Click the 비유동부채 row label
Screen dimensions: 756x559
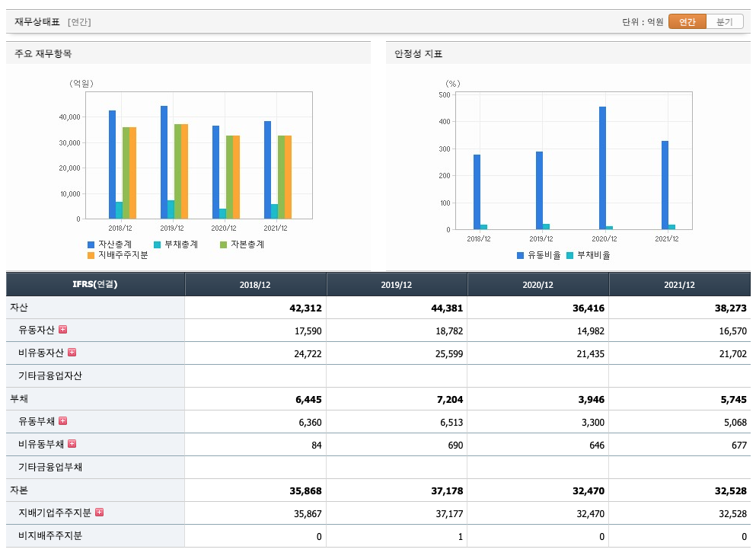tap(41, 444)
